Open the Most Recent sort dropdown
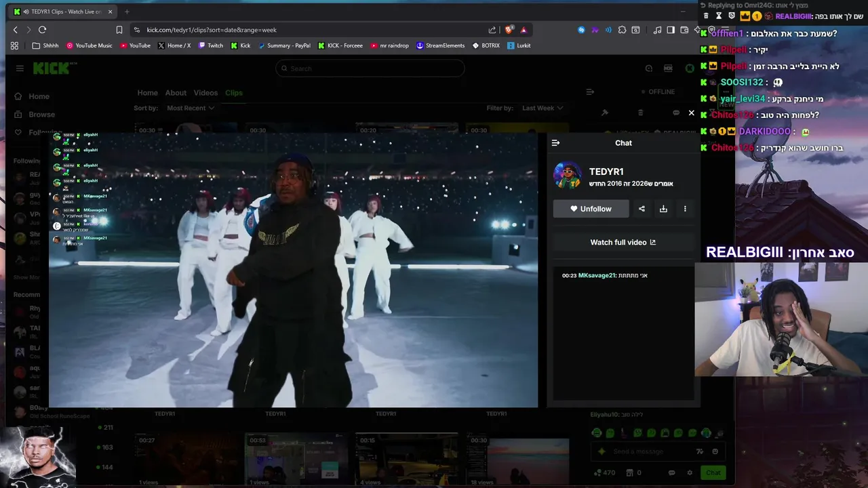This screenshot has height=488, width=868. [191, 108]
